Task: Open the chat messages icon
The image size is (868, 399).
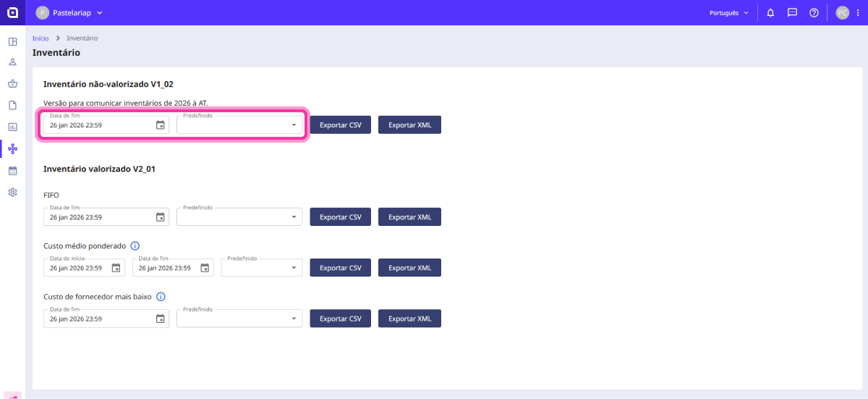Action: (x=792, y=12)
